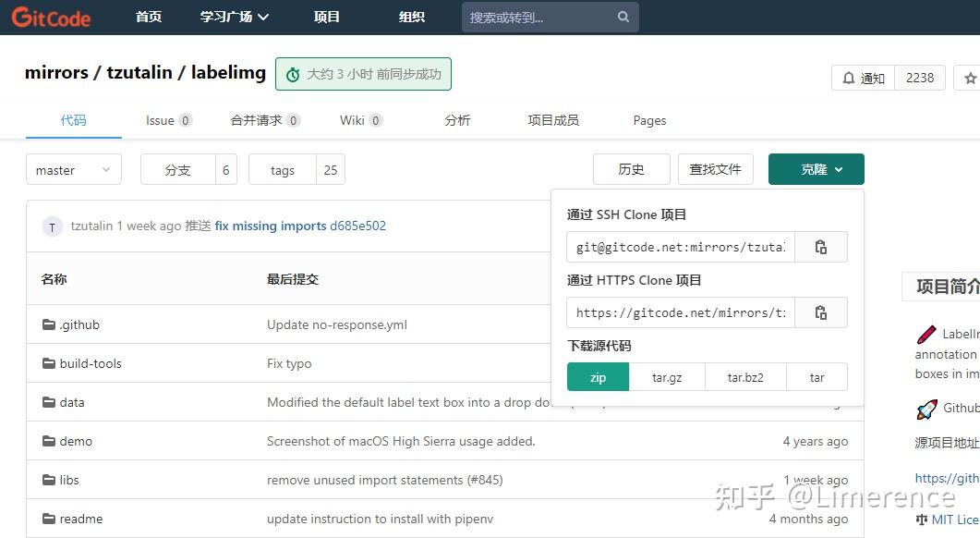Click the bell notification icon

[848, 79]
